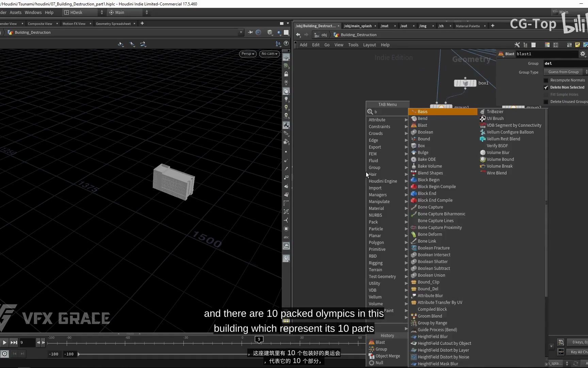This screenshot has height=368, width=588.
Task: Open the Persp view dropdown in viewport
Action: point(247,54)
